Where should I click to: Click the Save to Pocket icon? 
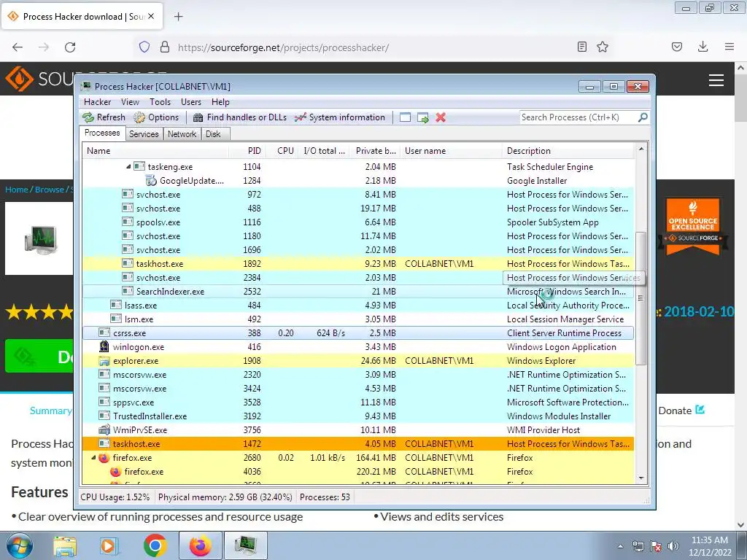tap(677, 47)
